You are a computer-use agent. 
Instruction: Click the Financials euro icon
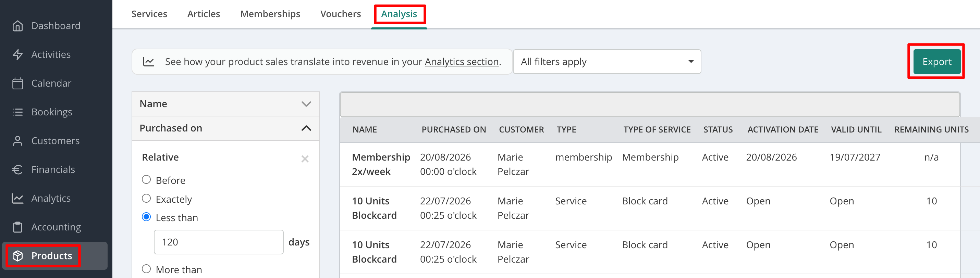(x=17, y=169)
